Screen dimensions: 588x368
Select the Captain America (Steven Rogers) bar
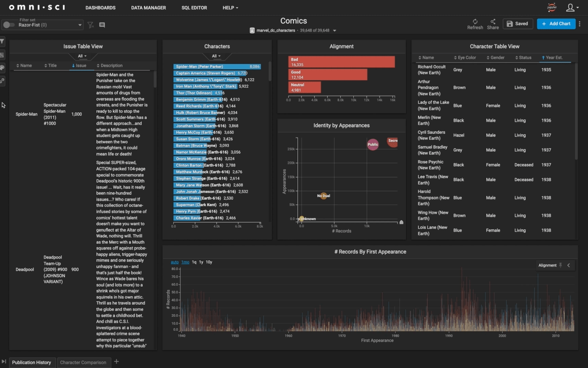210,73
